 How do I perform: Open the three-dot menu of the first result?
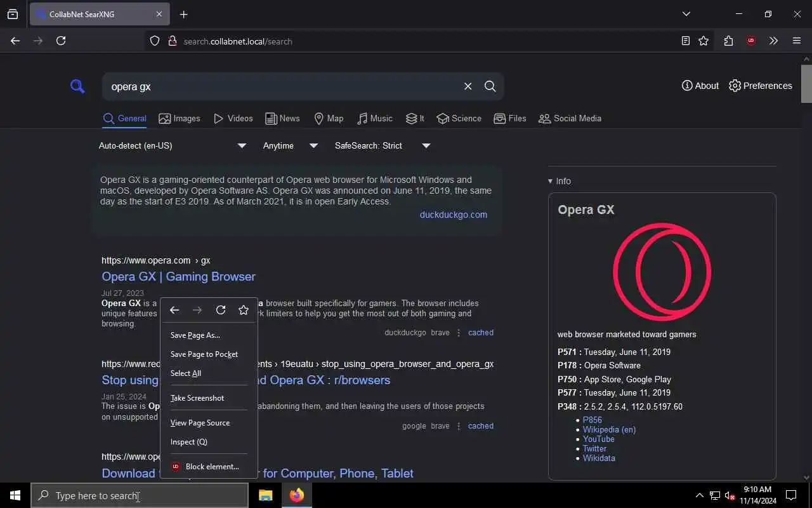click(459, 333)
